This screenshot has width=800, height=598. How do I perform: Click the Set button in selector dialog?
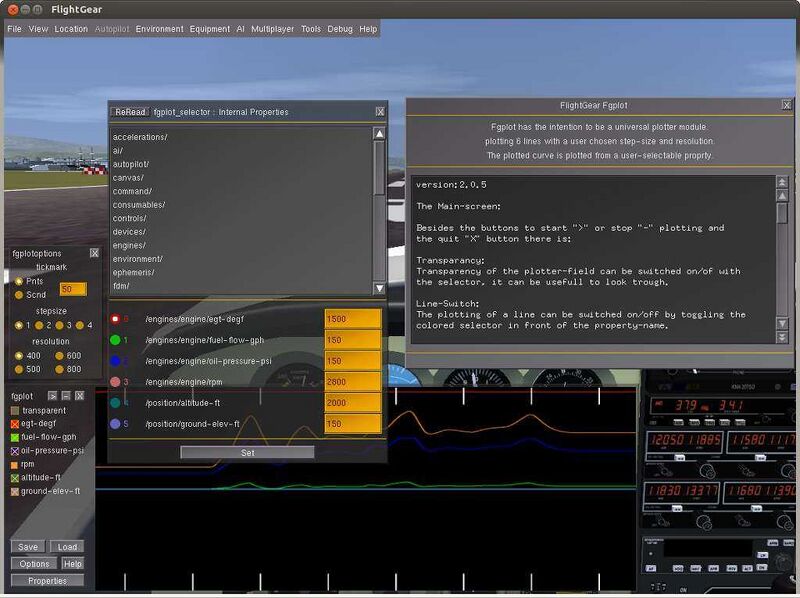pos(247,453)
